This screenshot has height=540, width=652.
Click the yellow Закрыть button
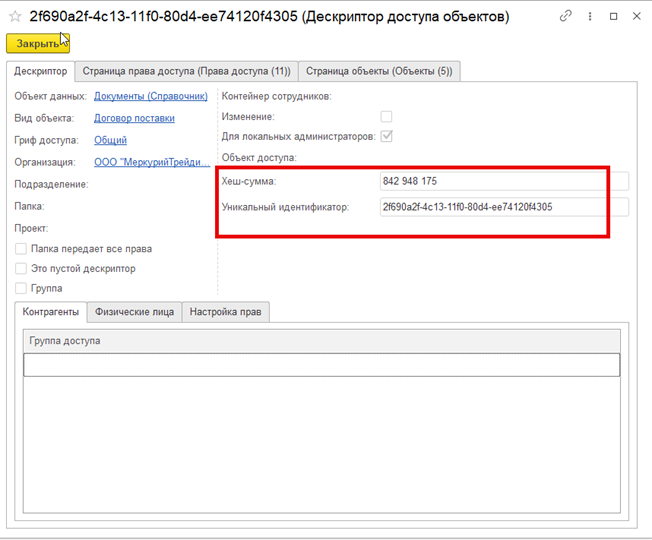click(x=38, y=43)
